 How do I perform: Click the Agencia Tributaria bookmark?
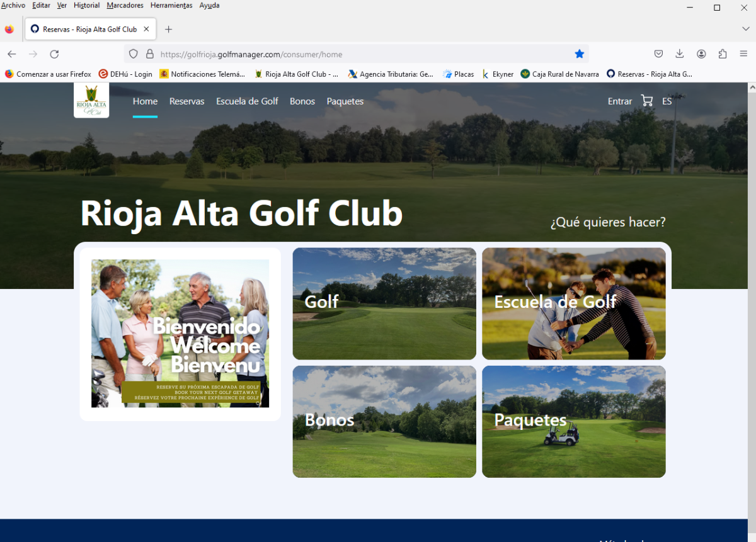click(391, 74)
